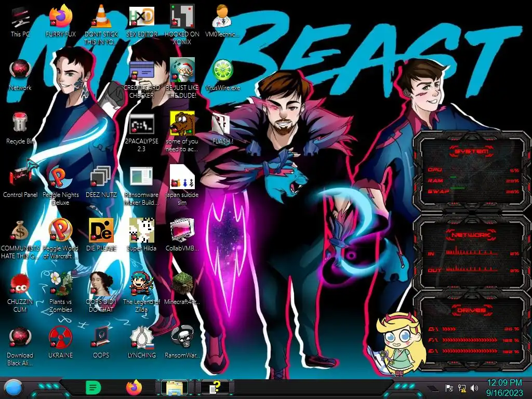Image resolution: width=532 pixels, height=399 pixels.
Task: Click the NETWORK widget header
Action: 471,234
